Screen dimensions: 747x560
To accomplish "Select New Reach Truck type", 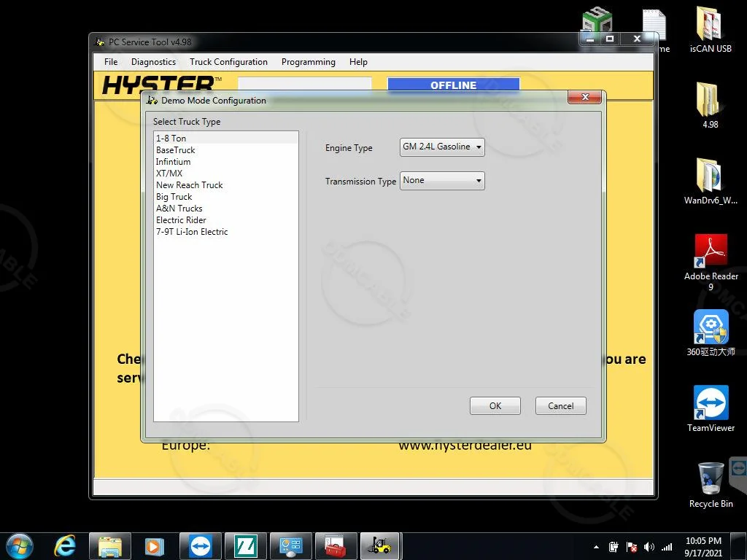I will [226, 184].
